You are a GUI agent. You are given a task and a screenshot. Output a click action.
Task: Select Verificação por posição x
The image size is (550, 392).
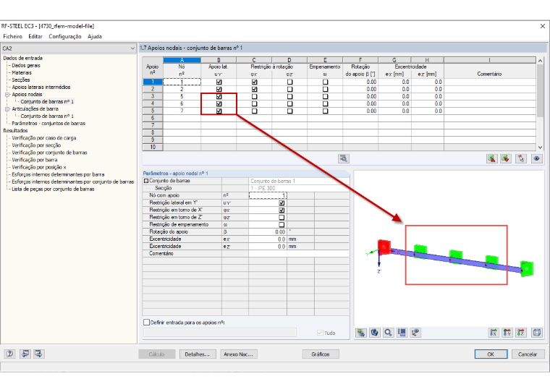39,167
